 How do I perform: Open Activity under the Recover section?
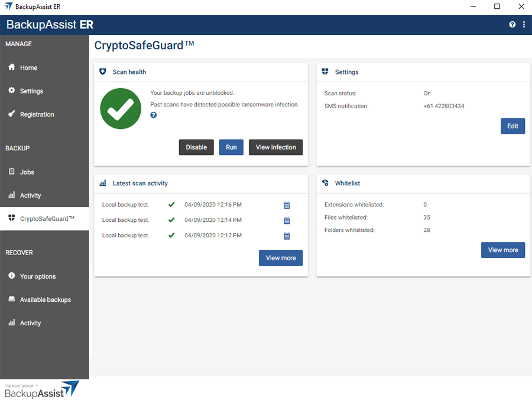click(44, 323)
